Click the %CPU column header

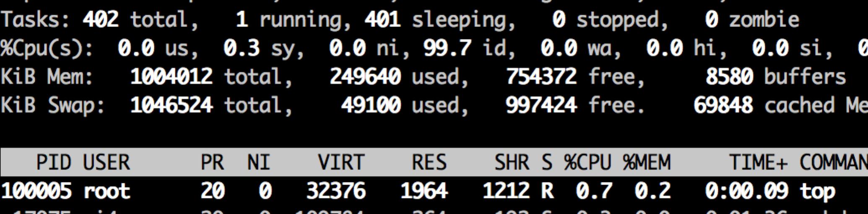pos(587,162)
